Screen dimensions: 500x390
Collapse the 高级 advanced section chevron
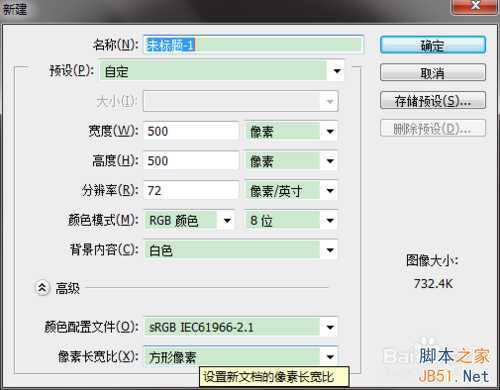[x=42, y=288]
